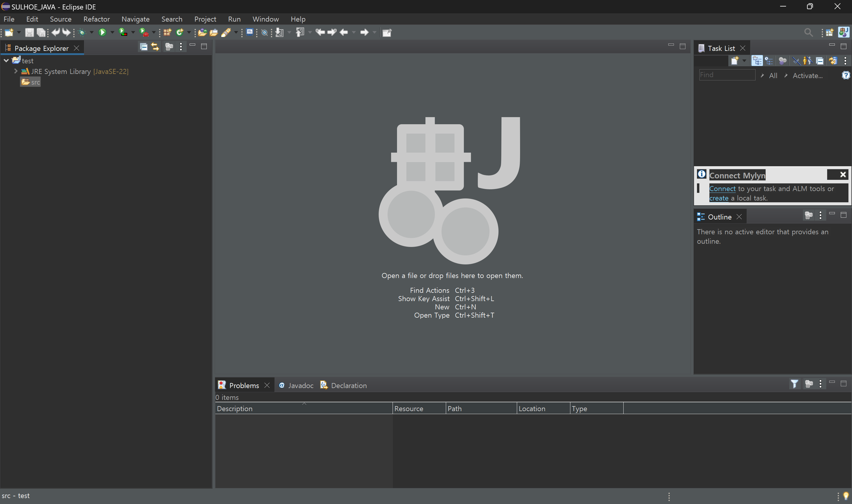Click the Undo arrow toolbar icon

pyautogui.click(x=55, y=32)
